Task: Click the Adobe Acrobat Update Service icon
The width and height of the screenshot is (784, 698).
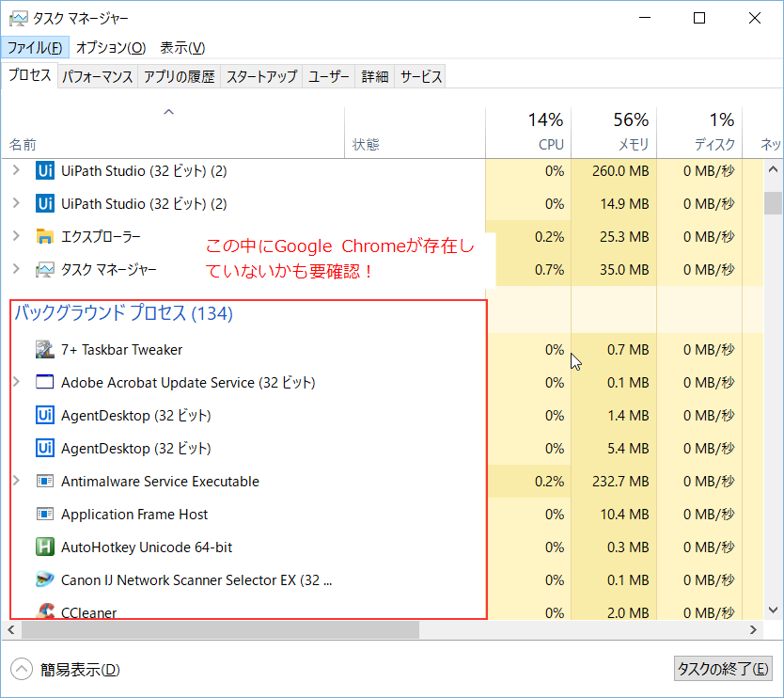Action: [x=45, y=382]
